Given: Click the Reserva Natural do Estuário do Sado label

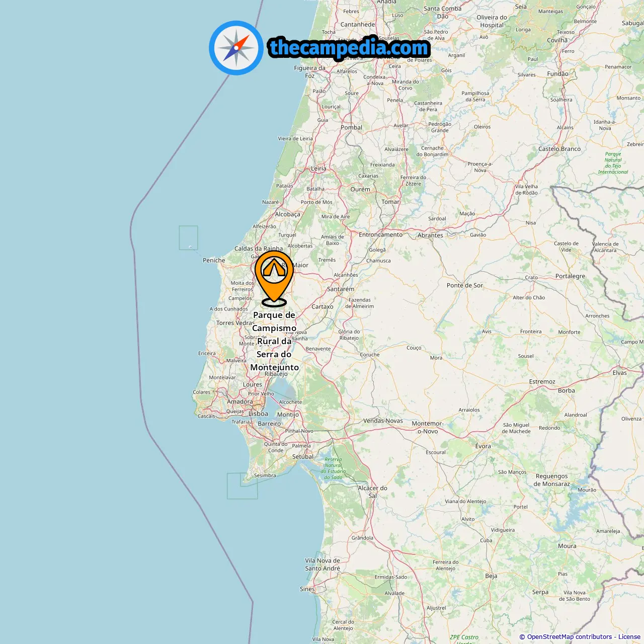Looking at the screenshot, I should 333,468.
